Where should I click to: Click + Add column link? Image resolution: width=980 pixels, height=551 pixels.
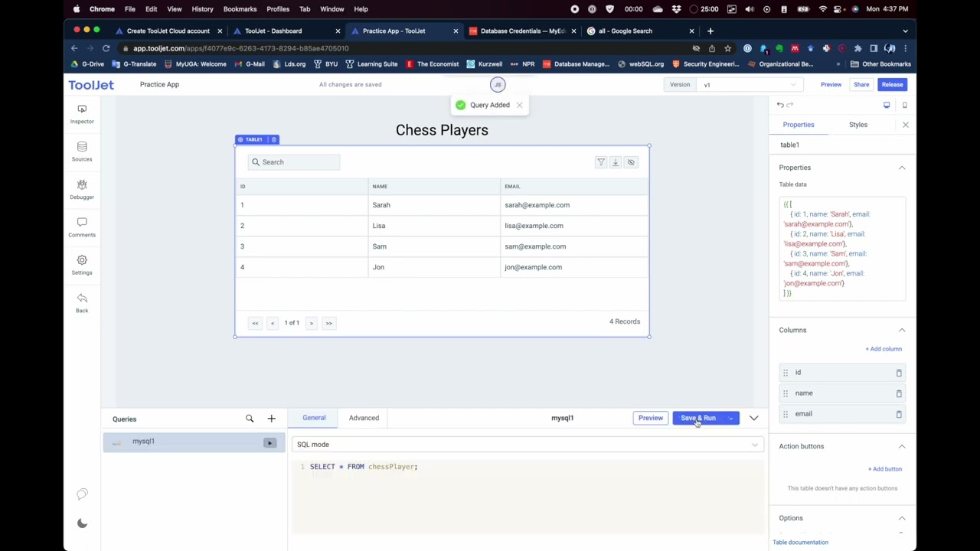click(884, 349)
